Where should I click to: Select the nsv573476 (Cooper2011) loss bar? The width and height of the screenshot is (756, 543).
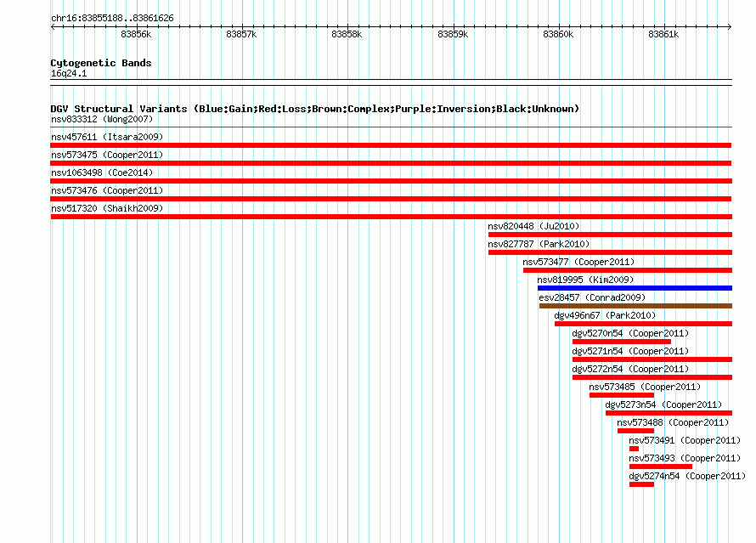391,199
